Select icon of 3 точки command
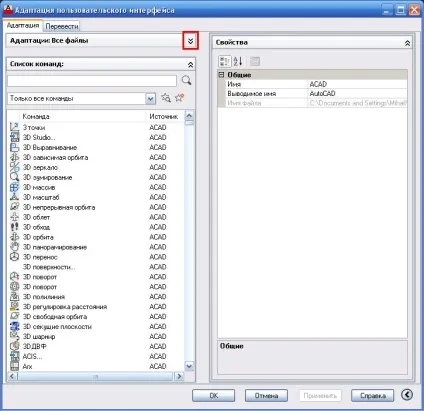Image resolution: width=424 pixels, height=411 pixels. pos(14,127)
